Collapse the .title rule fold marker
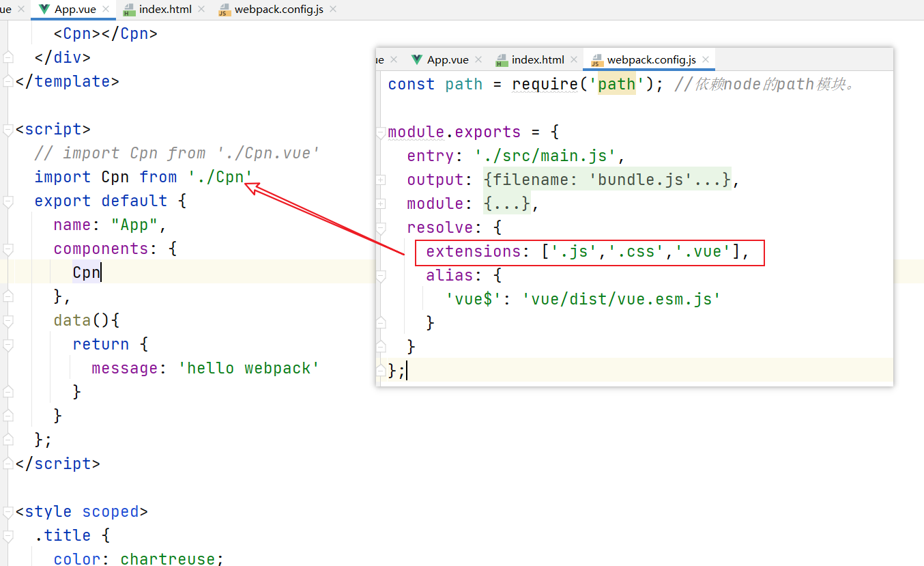Screen dimensions: 924x566 point(8,536)
